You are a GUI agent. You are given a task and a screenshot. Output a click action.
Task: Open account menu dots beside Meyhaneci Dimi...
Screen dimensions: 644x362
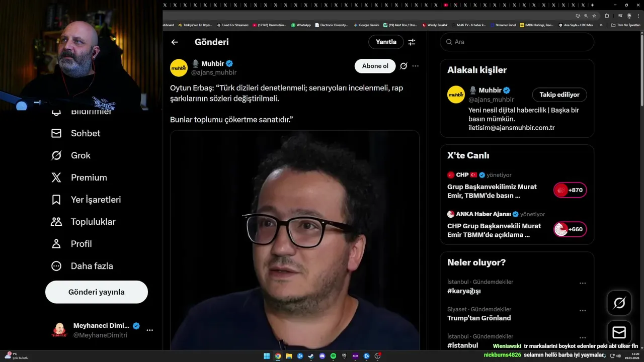(149, 330)
